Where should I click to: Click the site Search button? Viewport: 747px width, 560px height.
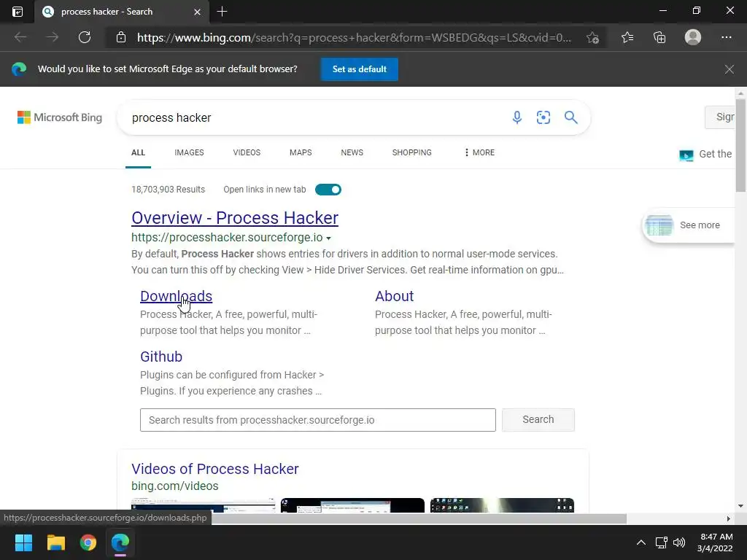[x=538, y=419]
